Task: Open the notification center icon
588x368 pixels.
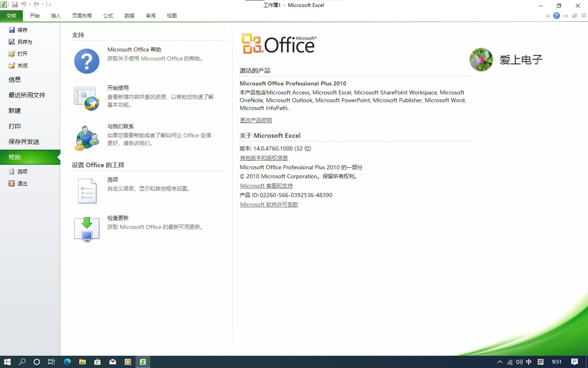Action: (575, 362)
